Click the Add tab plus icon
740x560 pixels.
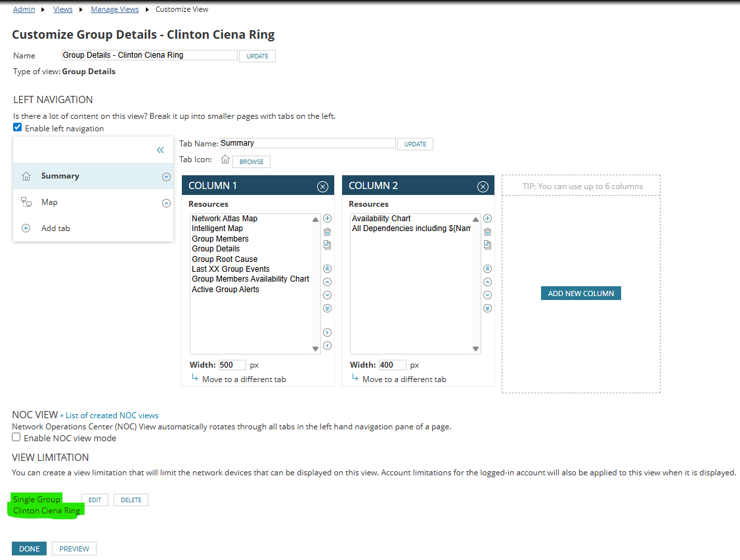coord(26,228)
